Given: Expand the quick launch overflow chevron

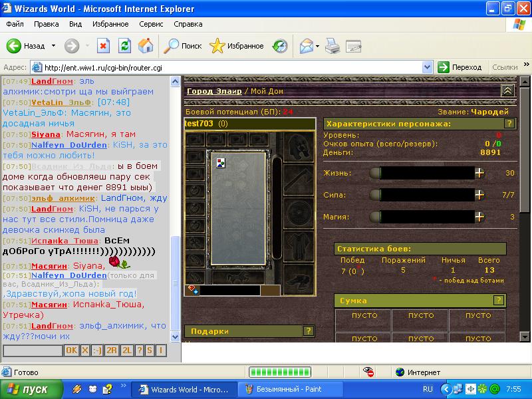Looking at the screenshot, I should (x=124, y=385).
